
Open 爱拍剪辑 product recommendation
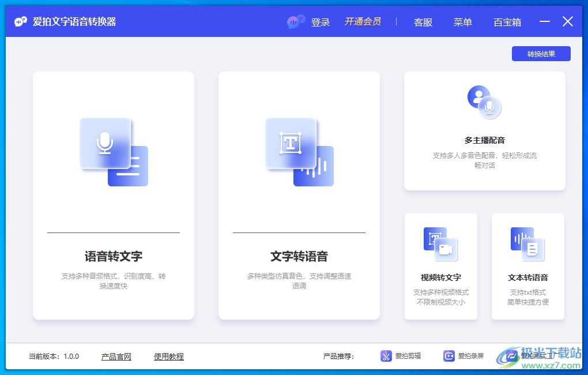click(x=408, y=356)
